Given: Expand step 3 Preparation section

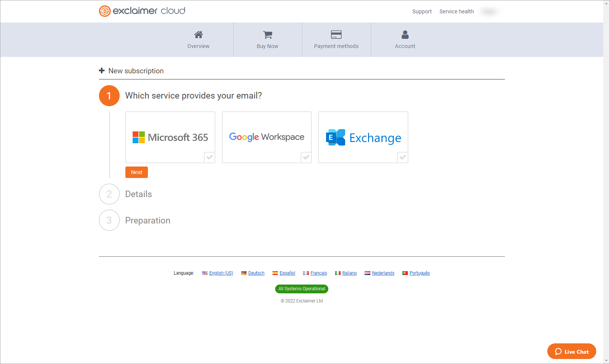Looking at the screenshot, I should 148,220.
